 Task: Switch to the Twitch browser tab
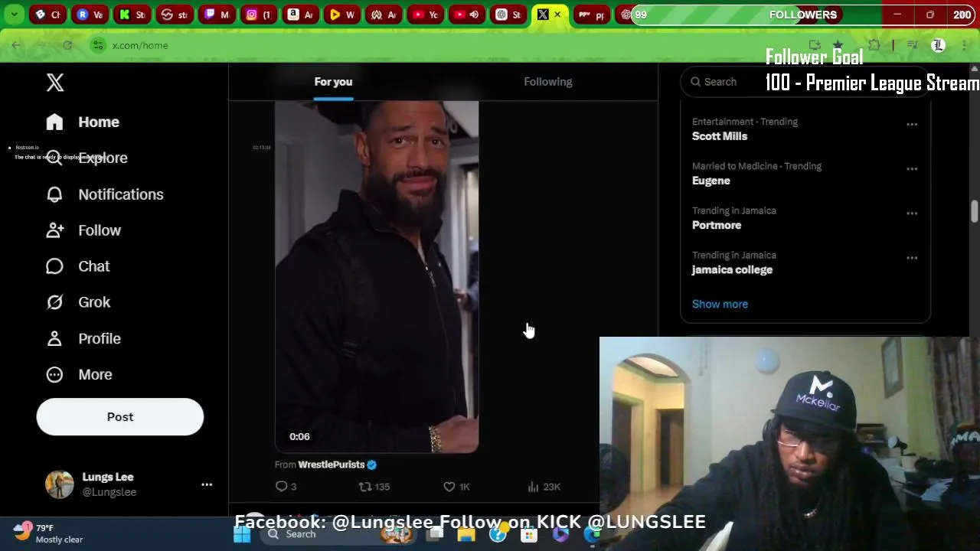click(217, 15)
